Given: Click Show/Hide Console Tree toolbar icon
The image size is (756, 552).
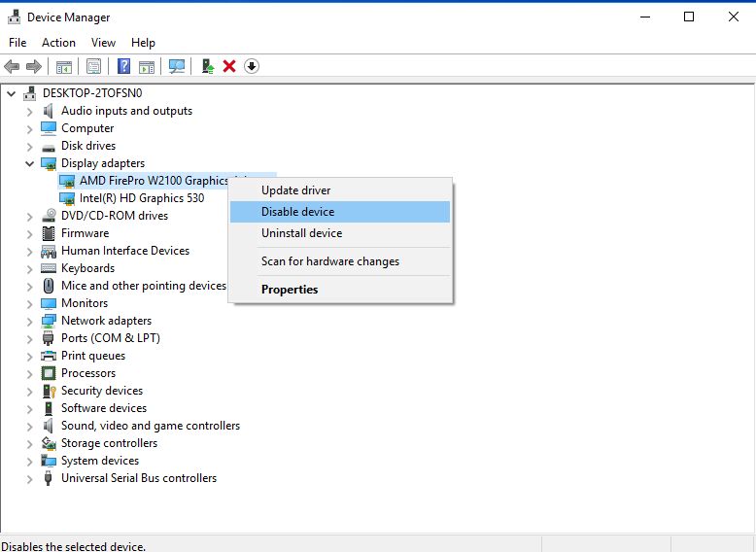Looking at the screenshot, I should [x=63, y=66].
